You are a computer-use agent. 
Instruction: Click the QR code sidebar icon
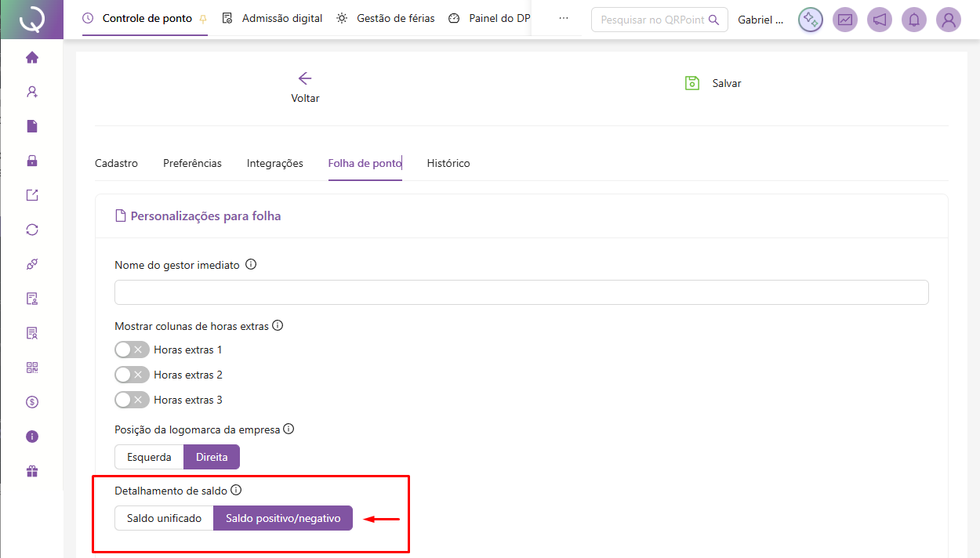[x=32, y=368]
